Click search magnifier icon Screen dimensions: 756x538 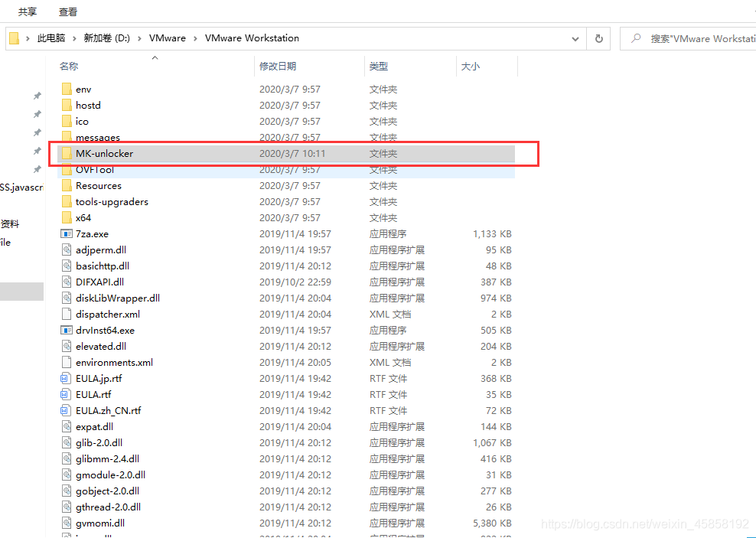point(636,38)
